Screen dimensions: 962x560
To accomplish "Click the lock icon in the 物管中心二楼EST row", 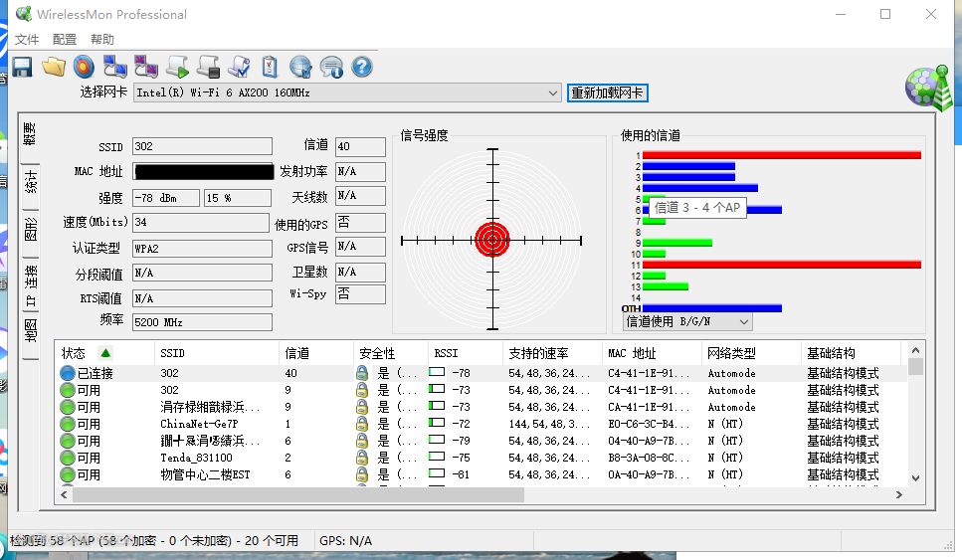I will (x=362, y=474).
